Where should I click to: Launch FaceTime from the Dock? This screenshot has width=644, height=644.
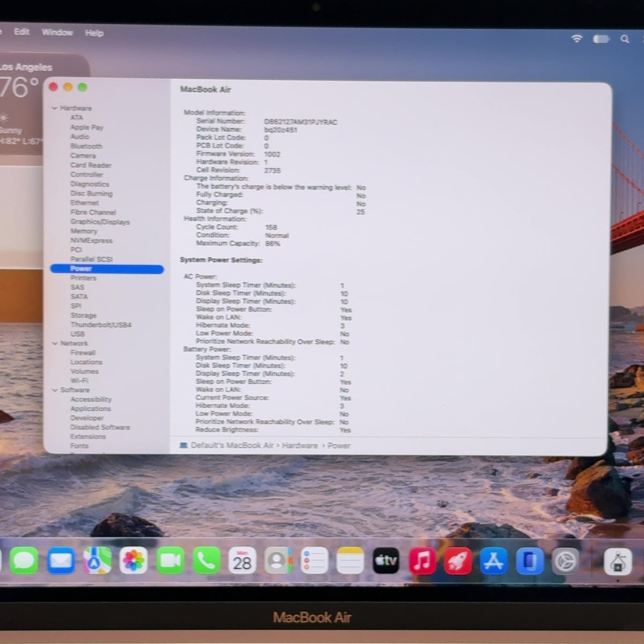(170, 561)
